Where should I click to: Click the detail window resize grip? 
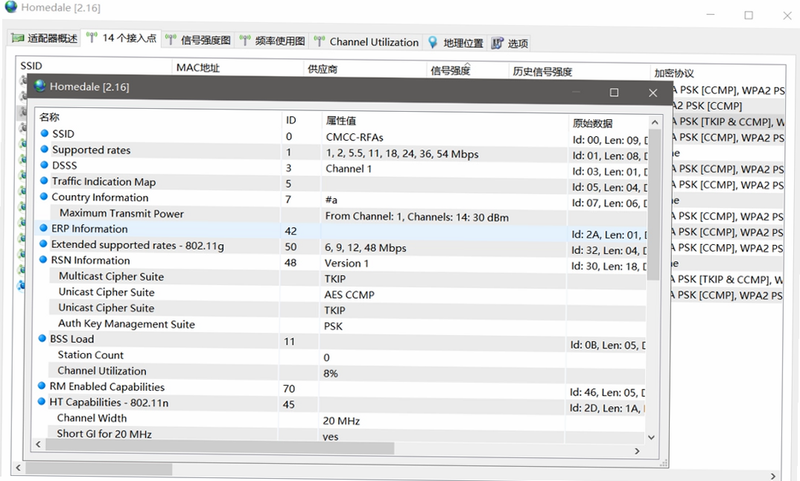click(x=664, y=463)
